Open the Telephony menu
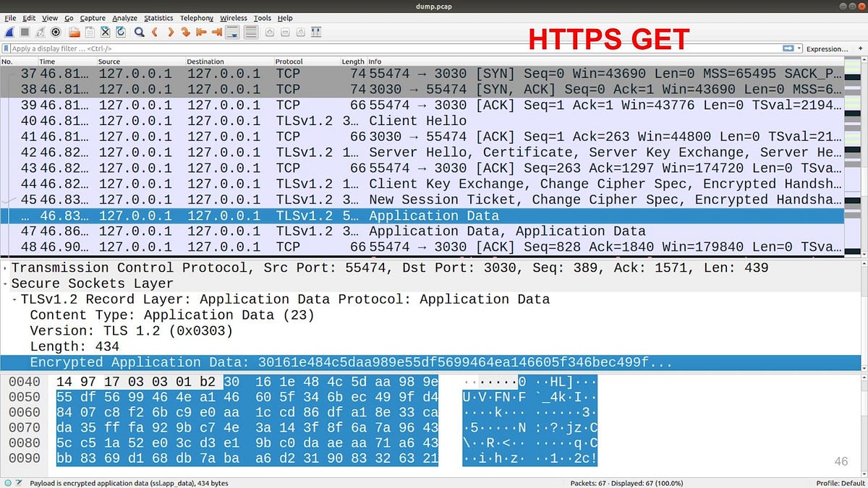The width and height of the screenshot is (868, 488). pos(197,18)
